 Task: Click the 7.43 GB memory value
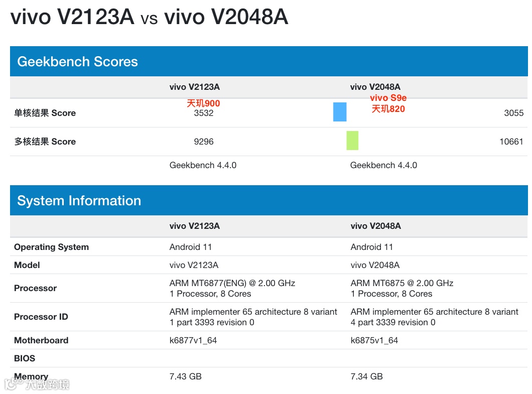[185, 376]
